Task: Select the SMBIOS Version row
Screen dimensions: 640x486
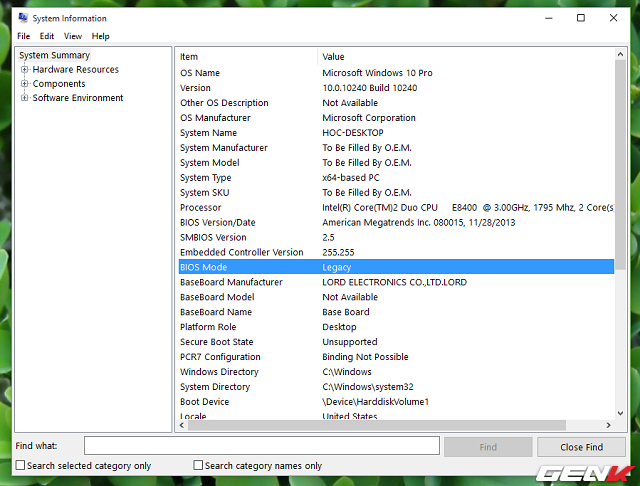Action: [396, 237]
